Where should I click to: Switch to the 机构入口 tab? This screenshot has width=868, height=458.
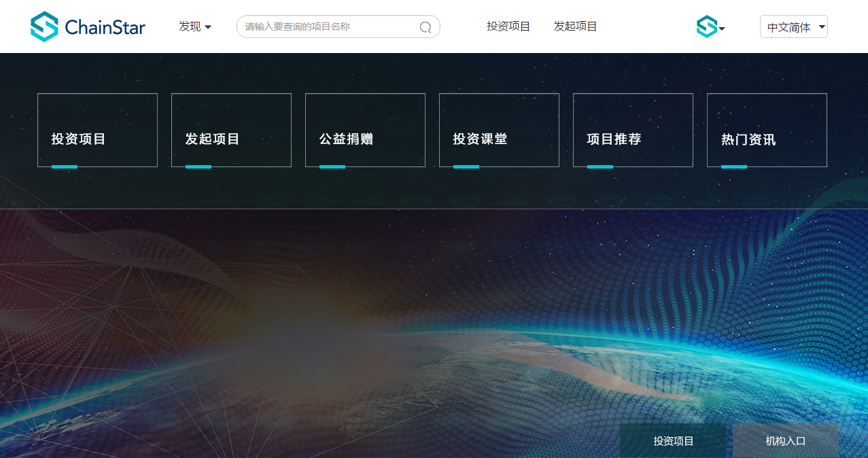[x=786, y=441]
